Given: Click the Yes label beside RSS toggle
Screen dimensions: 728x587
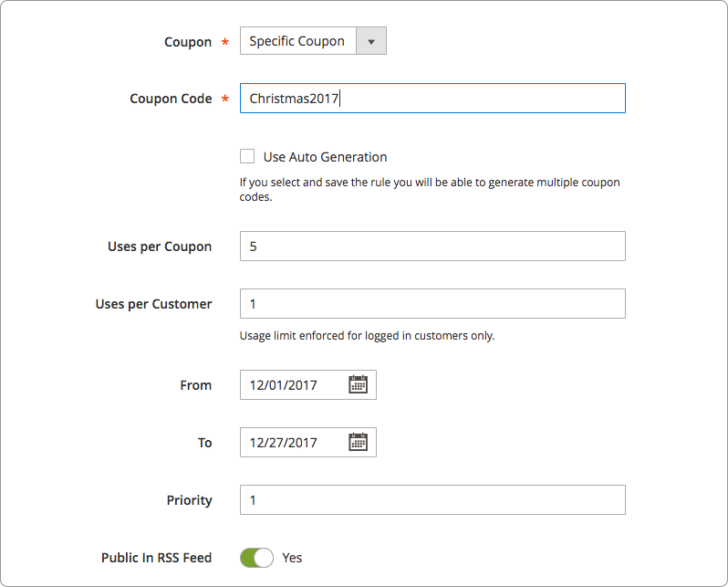Looking at the screenshot, I should coord(292,558).
